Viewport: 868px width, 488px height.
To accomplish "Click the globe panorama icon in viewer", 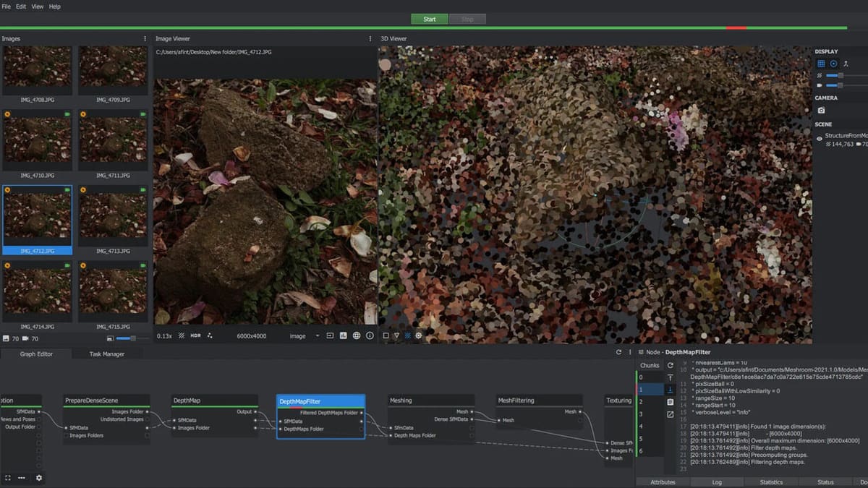I will pos(357,335).
